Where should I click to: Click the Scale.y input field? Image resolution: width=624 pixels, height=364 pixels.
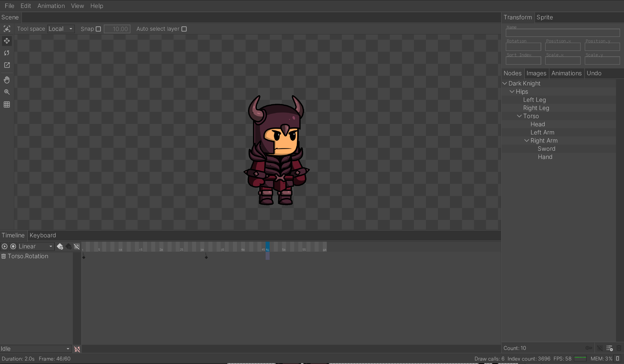click(x=602, y=61)
